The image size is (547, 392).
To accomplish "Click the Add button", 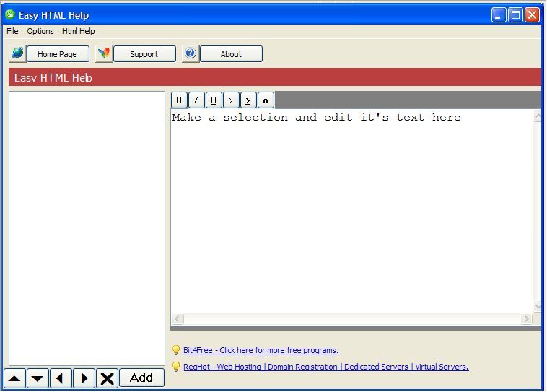I will 141,378.
